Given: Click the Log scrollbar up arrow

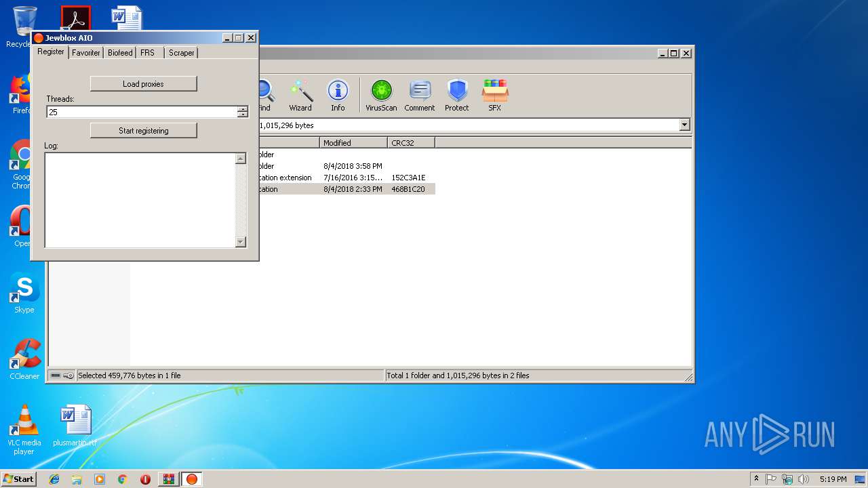Looking at the screenshot, I should pos(240,159).
